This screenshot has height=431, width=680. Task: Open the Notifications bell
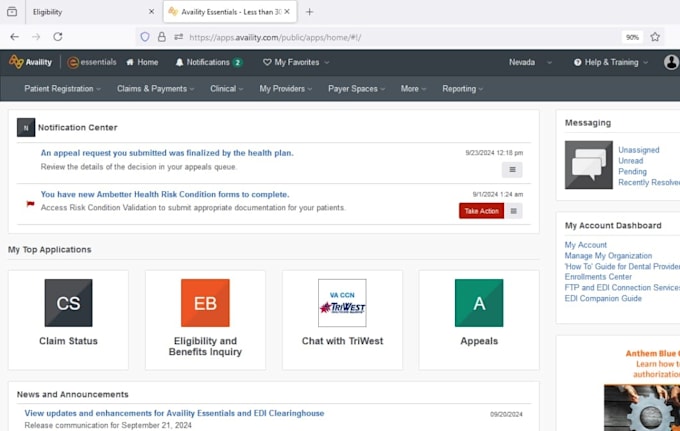(209, 62)
